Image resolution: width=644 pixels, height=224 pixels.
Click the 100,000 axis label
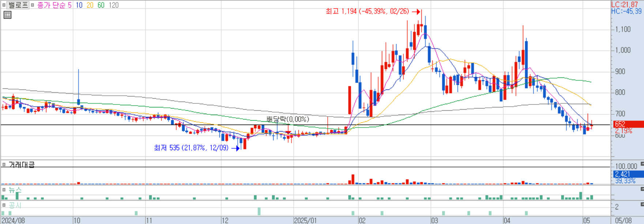click(x=626, y=166)
